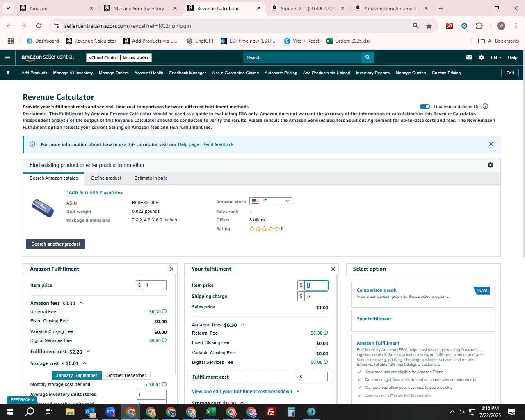
Task: Switch to Estimate in bulk tab
Action: click(x=151, y=178)
